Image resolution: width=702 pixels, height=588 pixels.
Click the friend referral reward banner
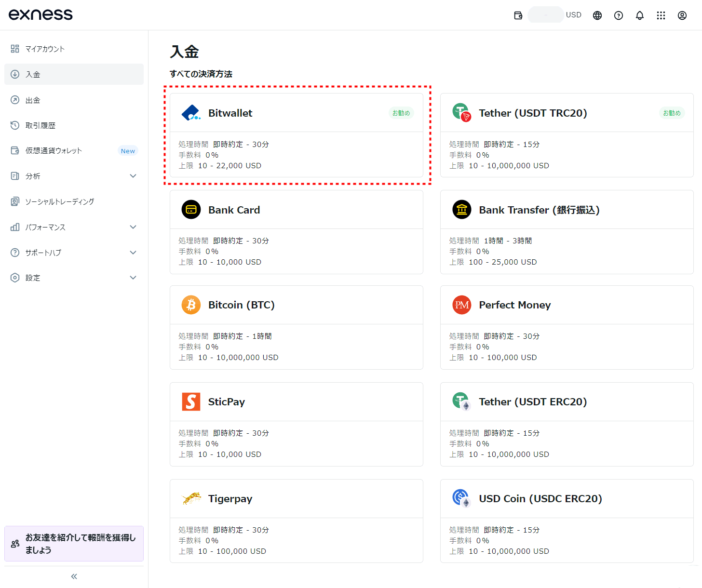tap(74, 544)
